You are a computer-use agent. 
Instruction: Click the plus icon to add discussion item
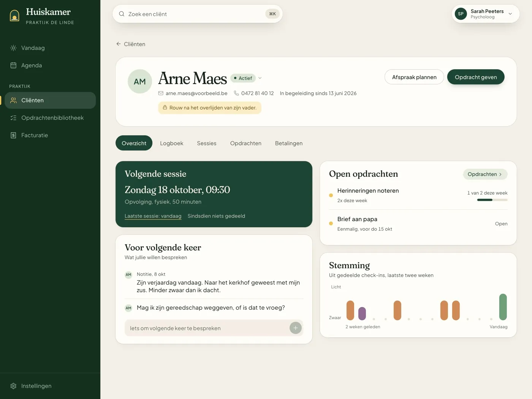pos(296,328)
